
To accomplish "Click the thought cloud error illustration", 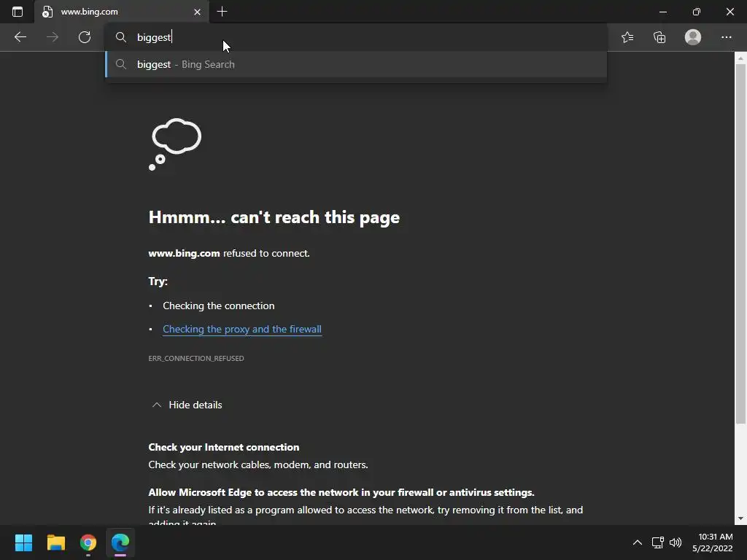I will [x=175, y=144].
